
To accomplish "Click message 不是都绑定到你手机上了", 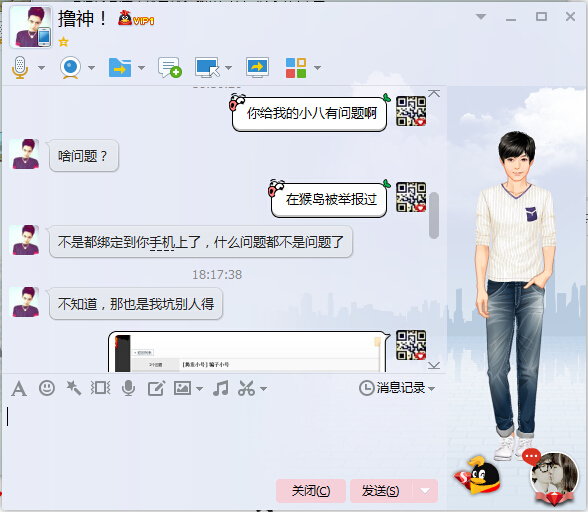I will point(201,242).
